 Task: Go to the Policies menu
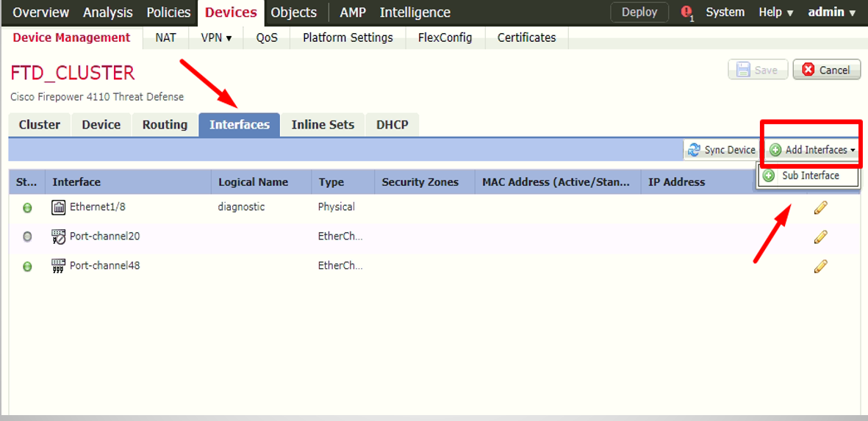pos(169,12)
